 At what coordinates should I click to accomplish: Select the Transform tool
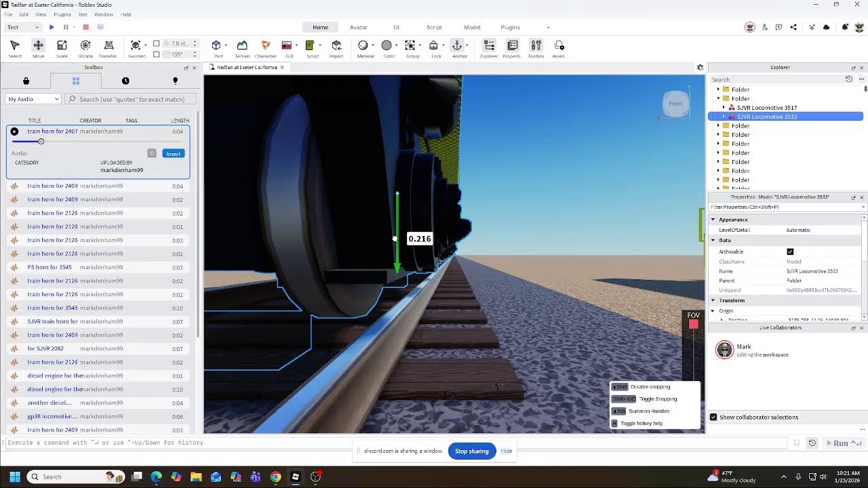[108, 48]
